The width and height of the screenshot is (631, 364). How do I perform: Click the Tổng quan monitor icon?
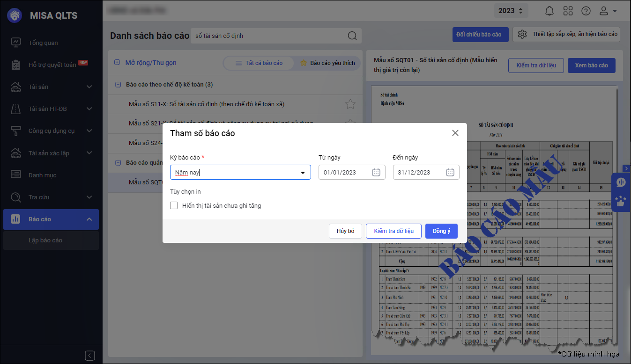click(x=16, y=43)
